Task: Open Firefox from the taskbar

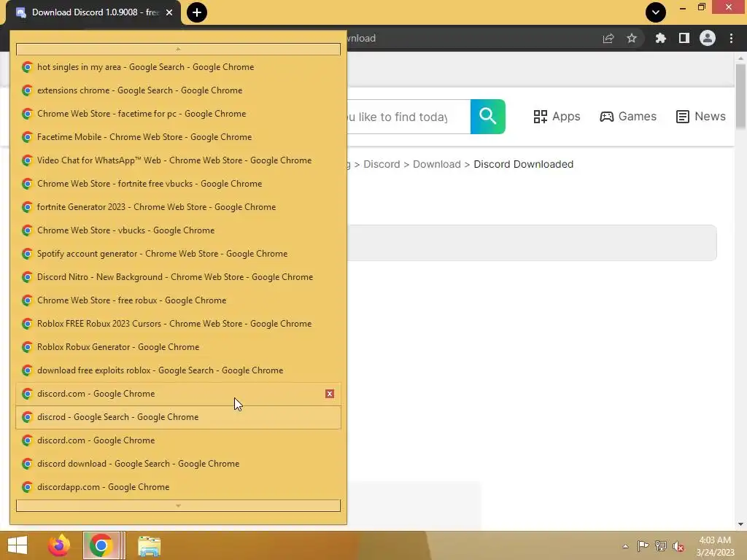Action: pyautogui.click(x=59, y=545)
